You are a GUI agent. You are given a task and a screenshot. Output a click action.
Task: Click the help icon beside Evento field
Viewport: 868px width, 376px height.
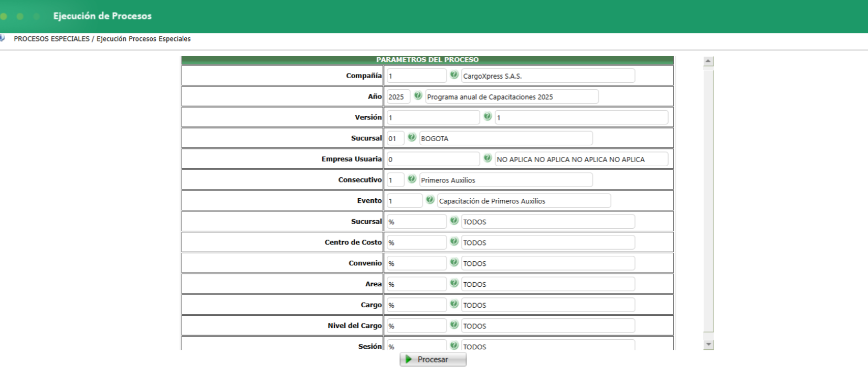click(430, 200)
